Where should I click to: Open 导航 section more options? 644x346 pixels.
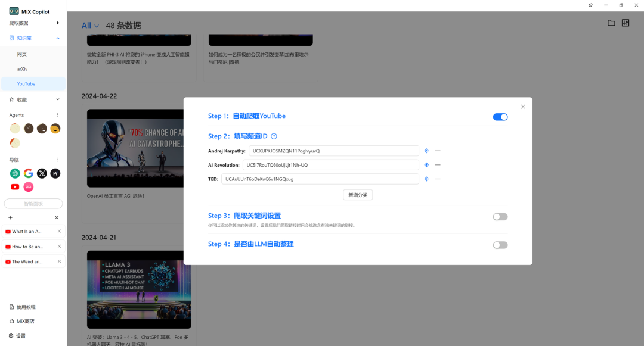tap(57, 160)
